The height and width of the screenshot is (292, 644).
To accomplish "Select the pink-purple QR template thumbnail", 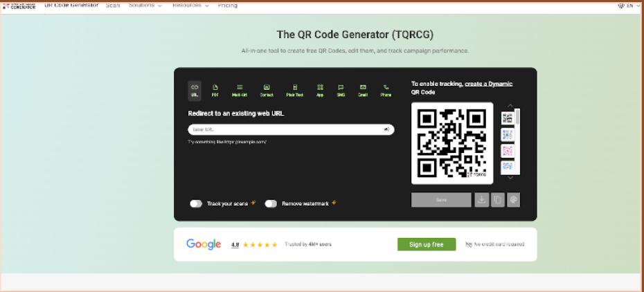I will pyautogui.click(x=508, y=151).
